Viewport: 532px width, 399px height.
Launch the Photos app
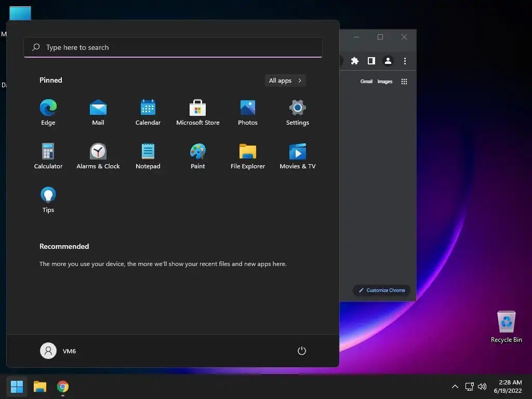(248, 113)
